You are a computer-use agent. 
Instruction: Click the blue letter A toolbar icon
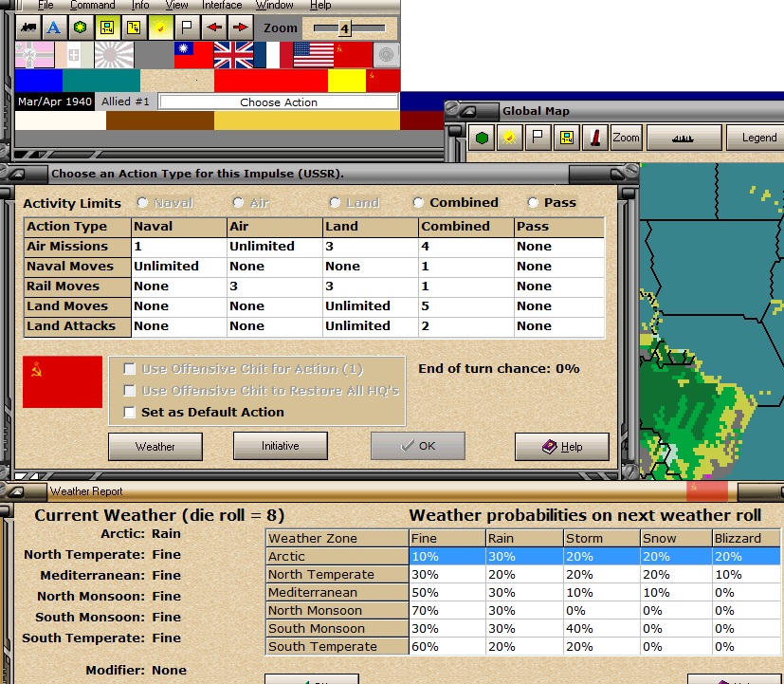(x=54, y=28)
